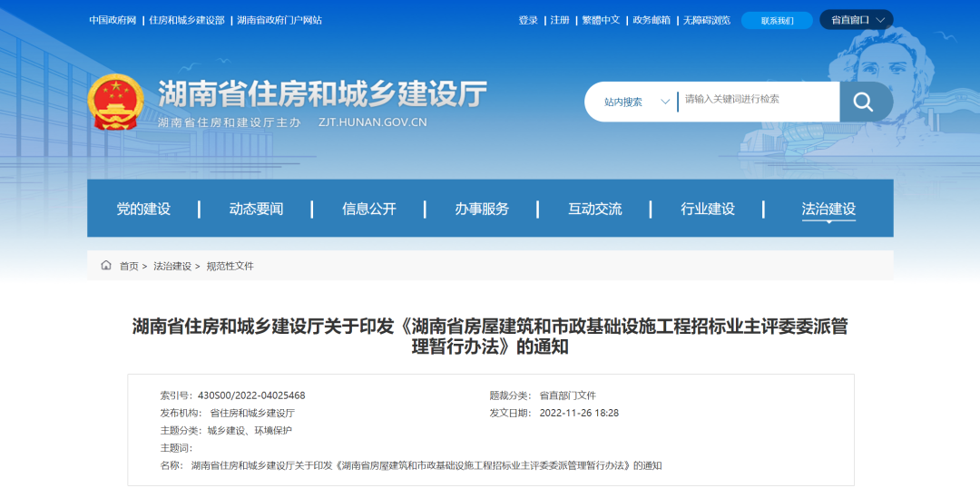Click the home icon in breadcrumb
Viewport: 980px width, 488px height.
coord(106,266)
